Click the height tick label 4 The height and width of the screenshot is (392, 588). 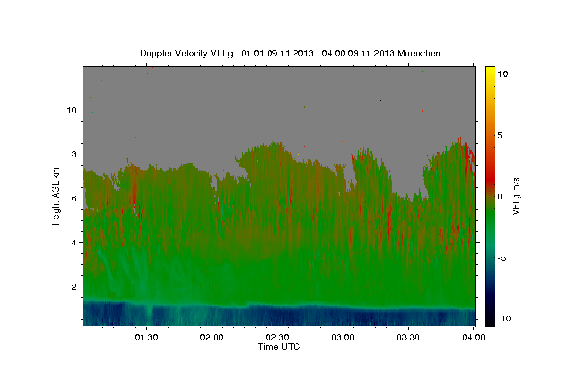point(75,242)
